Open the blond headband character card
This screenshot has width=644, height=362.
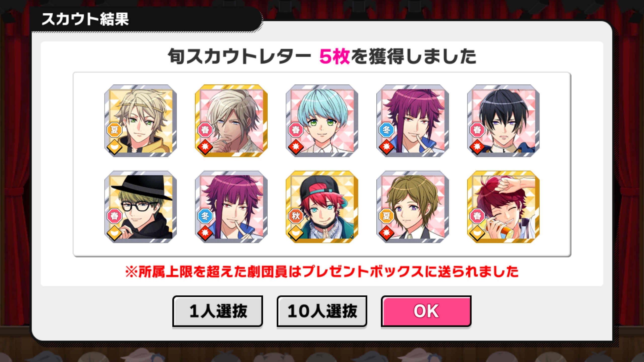(141, 121)
